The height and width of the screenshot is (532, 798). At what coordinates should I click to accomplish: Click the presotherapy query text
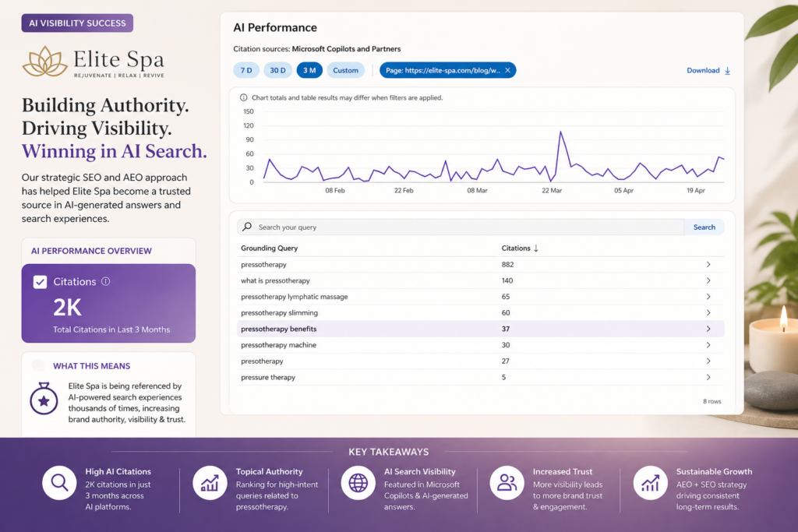tap(262, 361)
